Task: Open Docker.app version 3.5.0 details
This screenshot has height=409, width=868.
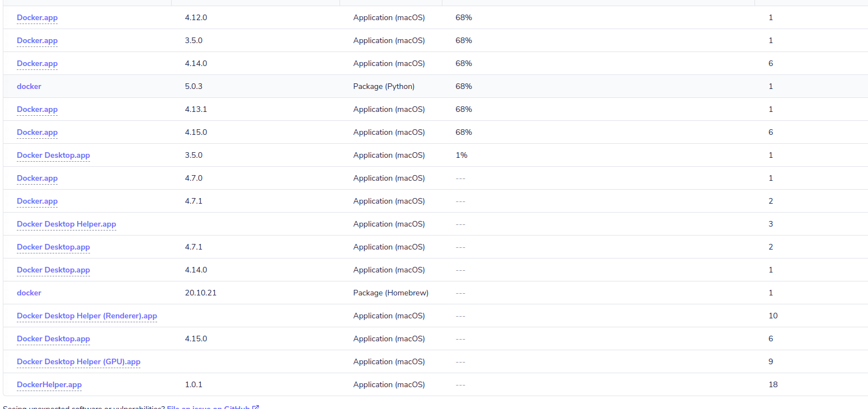Action: tap(37, 40)
